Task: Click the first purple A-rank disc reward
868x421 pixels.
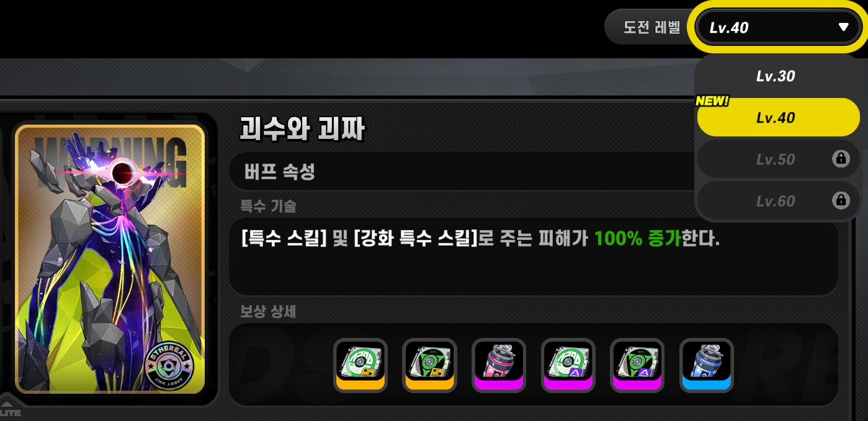Action: point(568,365)
